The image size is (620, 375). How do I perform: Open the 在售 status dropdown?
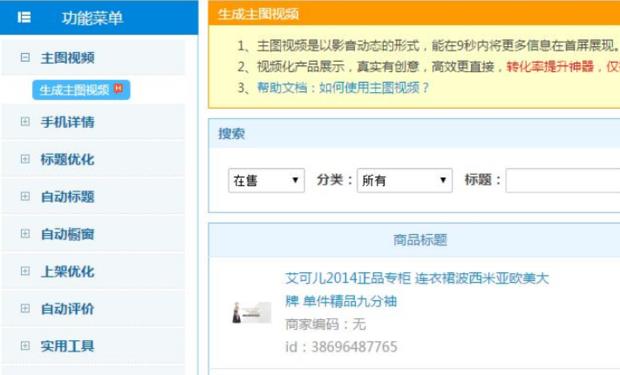coord(266,180)
